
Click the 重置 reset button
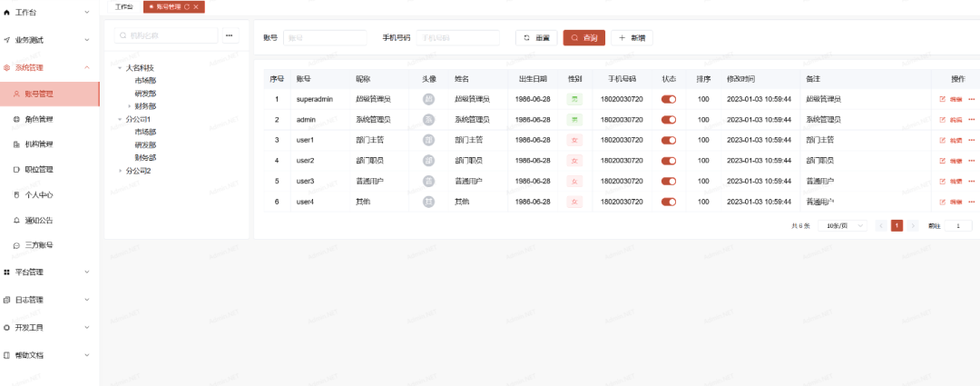coord(536,38)
